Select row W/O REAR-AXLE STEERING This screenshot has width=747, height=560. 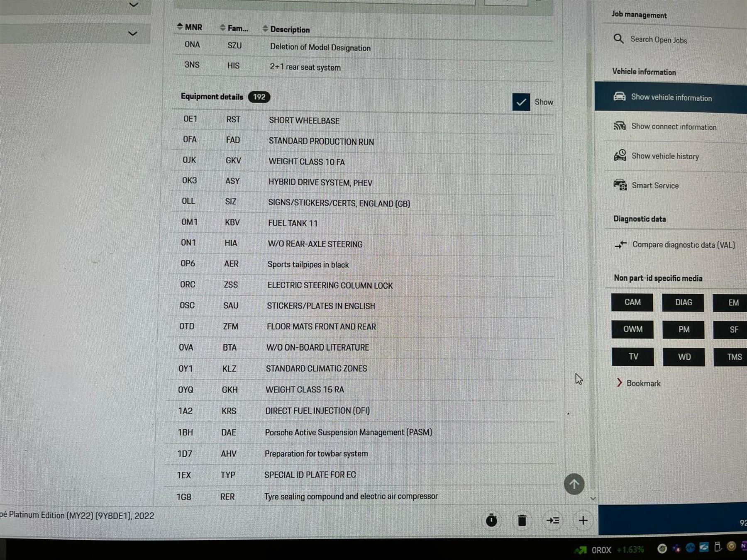[361, 243]
